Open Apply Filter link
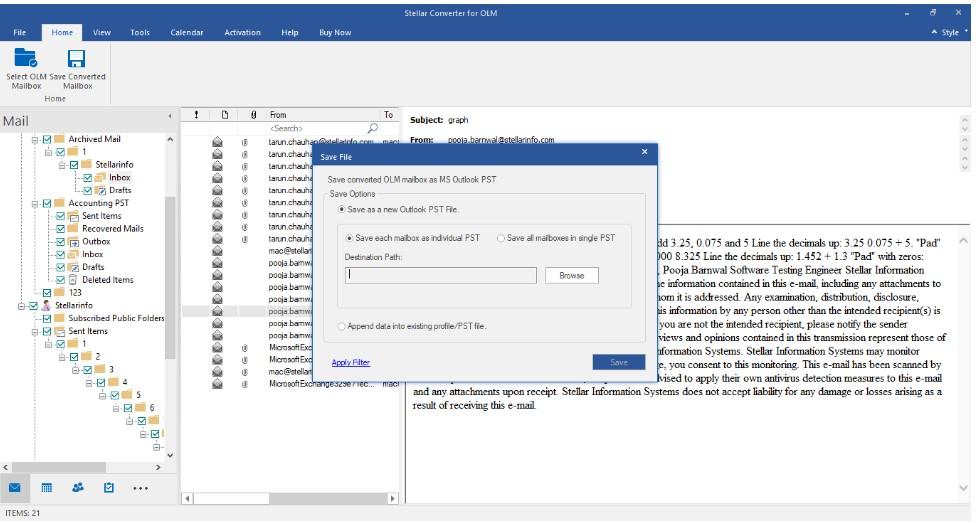978x523 pixels. [351, 362]
